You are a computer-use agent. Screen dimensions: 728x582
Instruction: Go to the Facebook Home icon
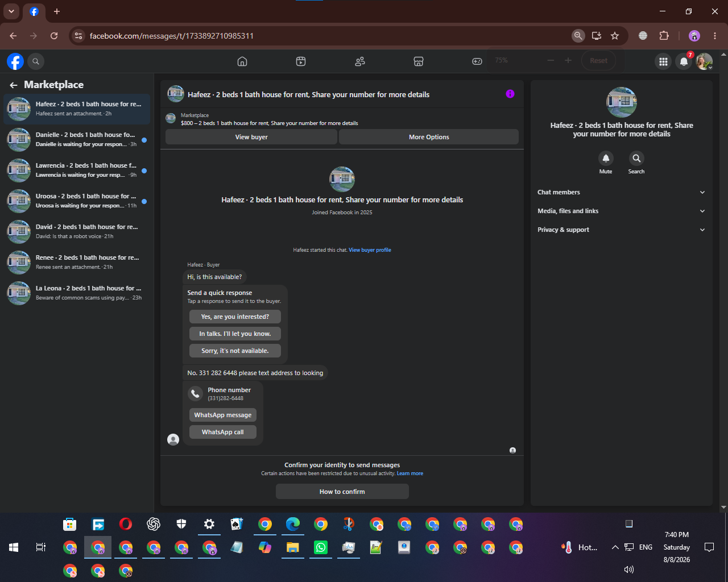[x=242, y=61]
